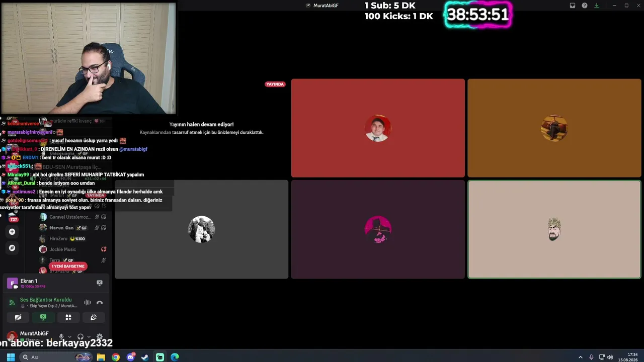The image size is (644, 362).
Task: Turn on the camera button
Action: pyautogui.click(x=18, y=317)
